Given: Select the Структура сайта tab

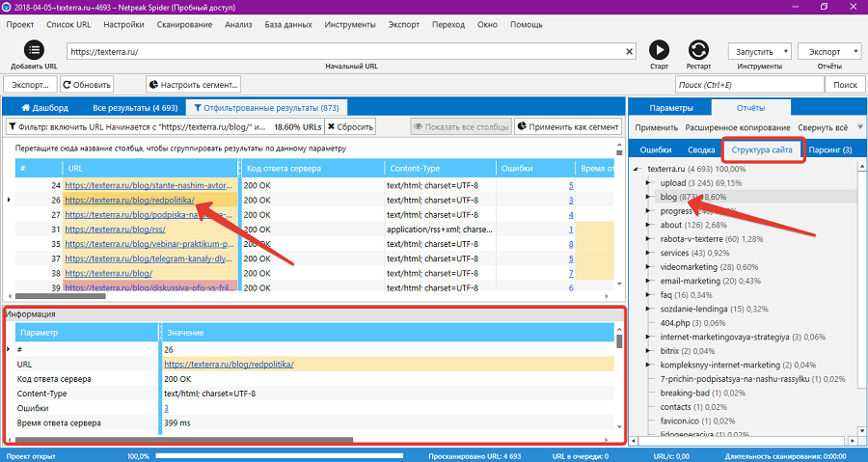Looking at the screenshot, I should [762, 149].
